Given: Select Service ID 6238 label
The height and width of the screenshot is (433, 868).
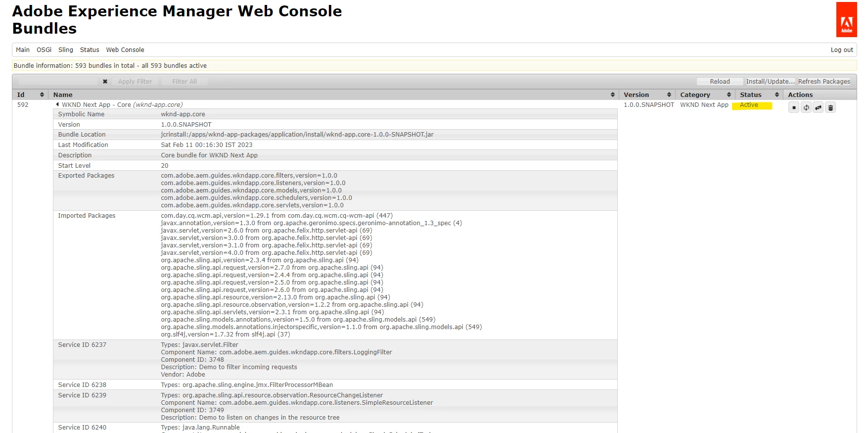Looking at the screenshot, I should 82,385.
